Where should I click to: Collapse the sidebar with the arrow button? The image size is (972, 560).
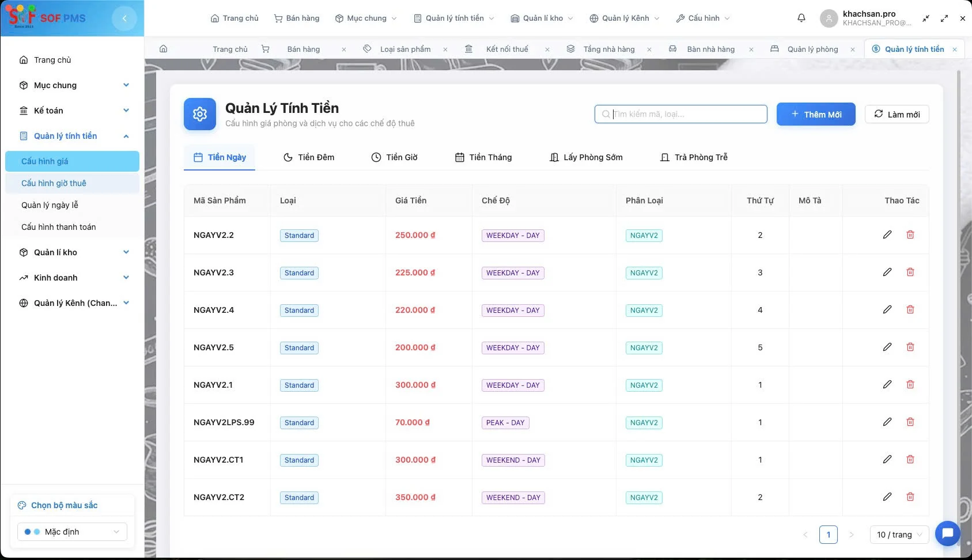click(124, 18)
